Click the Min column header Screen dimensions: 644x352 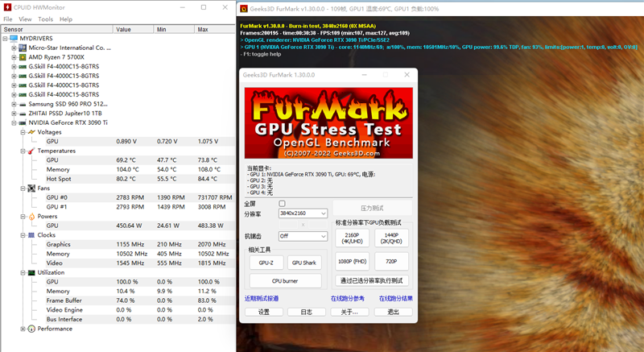(174, 29)
